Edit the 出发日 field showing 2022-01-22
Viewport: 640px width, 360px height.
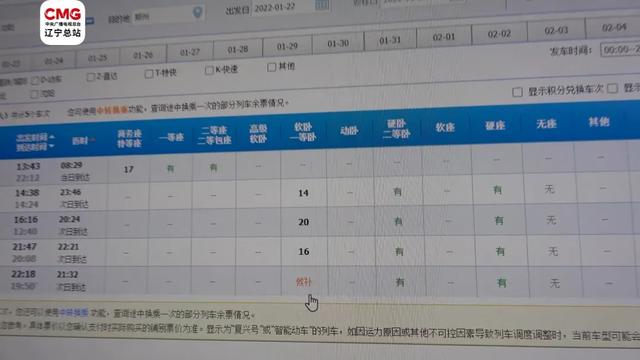click(x=283, y=7)
